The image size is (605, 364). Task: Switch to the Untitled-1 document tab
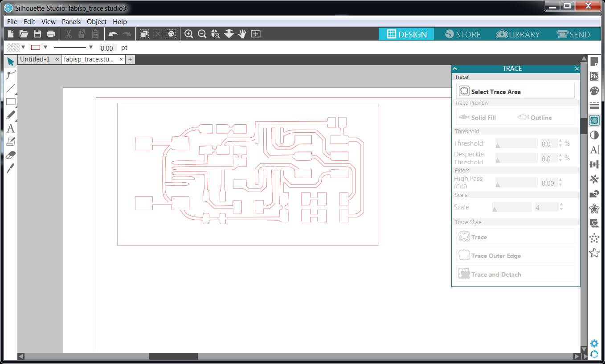pyautogui.click(x=35, y=59)
